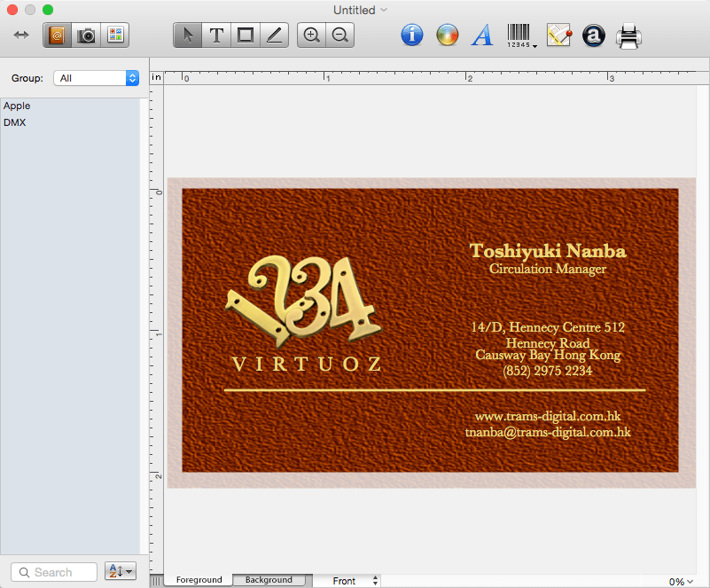Viewport: 710px width, 588px height.
Task: Open the camera photo source panel
Action: click(x=86, y=35)
